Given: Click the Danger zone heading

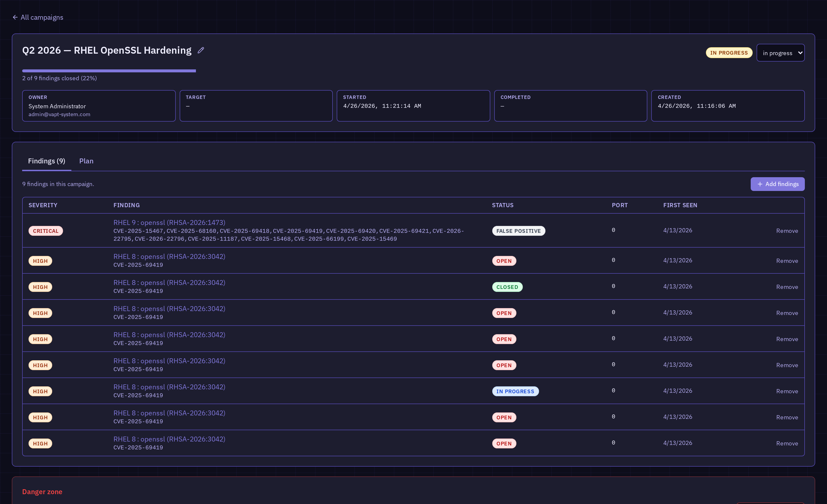Looking at the screenshot, I should [x=42, y=492].
